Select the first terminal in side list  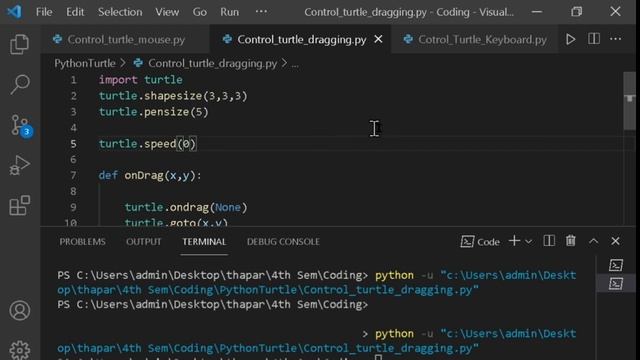616,265
